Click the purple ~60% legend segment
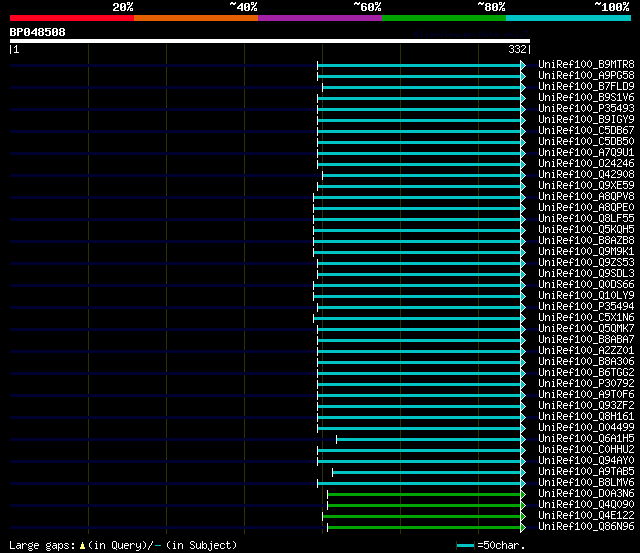640x553 pixels. 320,18
